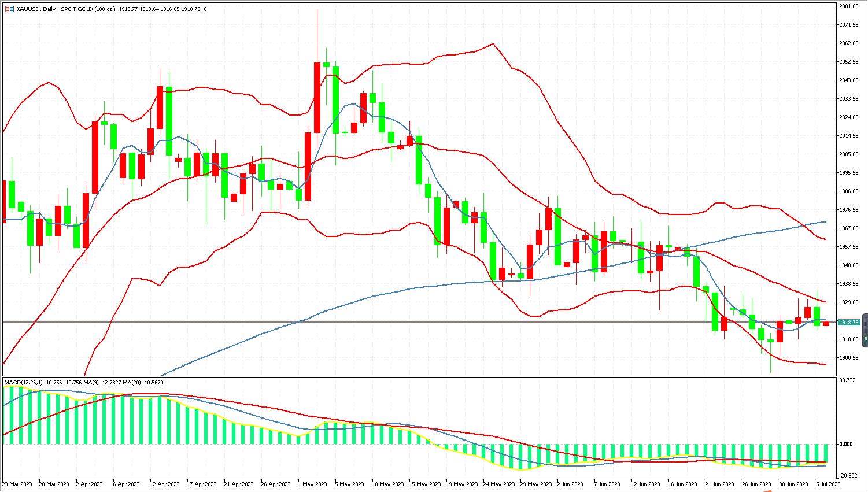This screenshot has width=868, height=492.
Task: Click the XAUUSD, Daily chart title text
Action: pyautogui.click(x=37, y=9)
